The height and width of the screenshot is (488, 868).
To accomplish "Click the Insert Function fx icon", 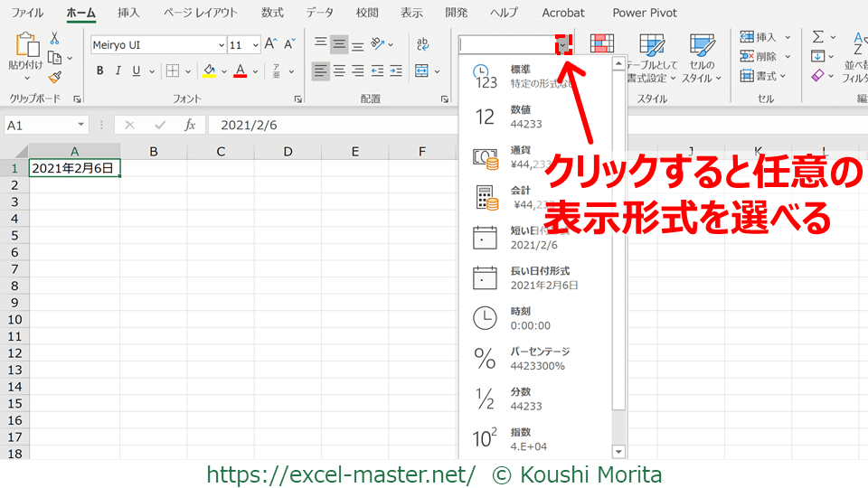I will click(190, 126).
